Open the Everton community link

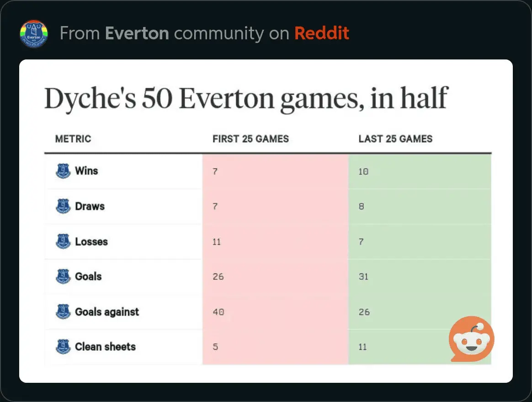pos(137,33)
